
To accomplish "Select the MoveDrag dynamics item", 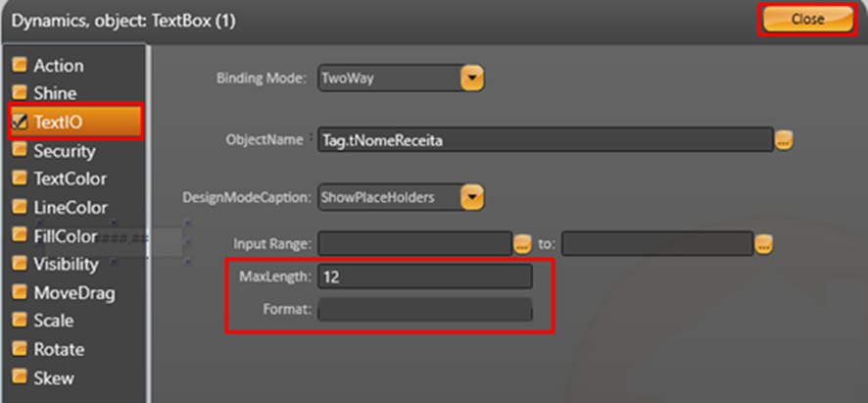I will click(72, 293).
